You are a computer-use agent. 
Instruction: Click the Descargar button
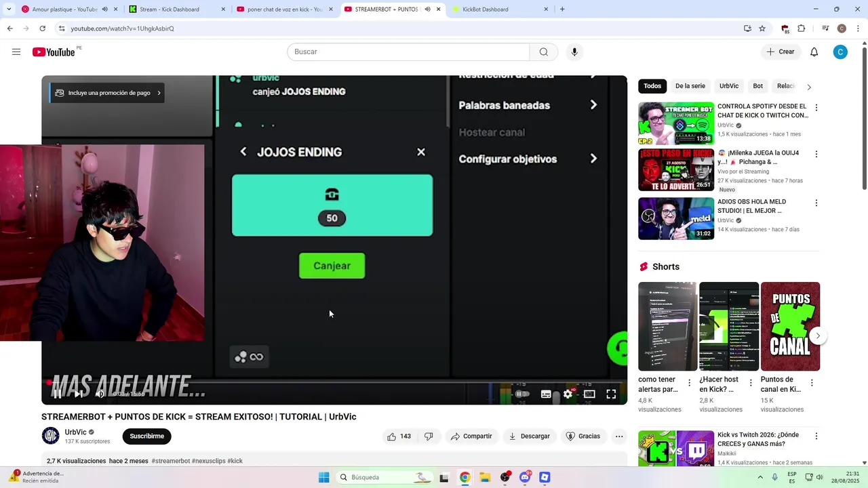[529, 436]
